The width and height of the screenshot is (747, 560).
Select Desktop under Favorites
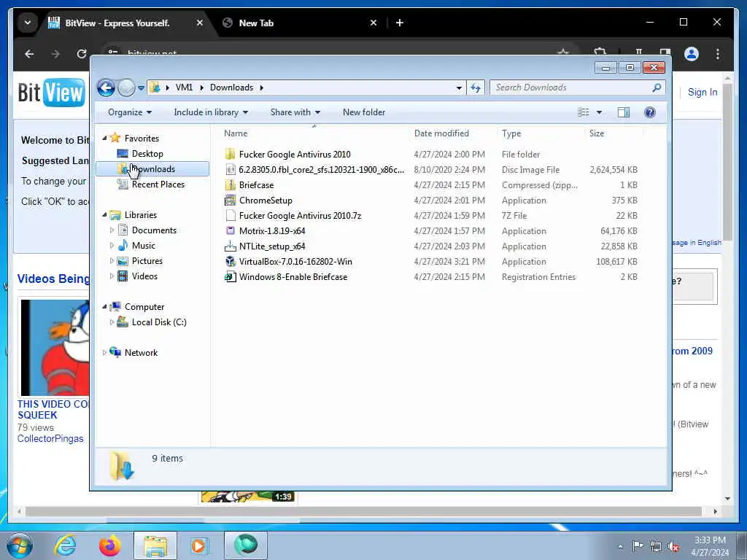pyautogui.click(x=147, y=154)
